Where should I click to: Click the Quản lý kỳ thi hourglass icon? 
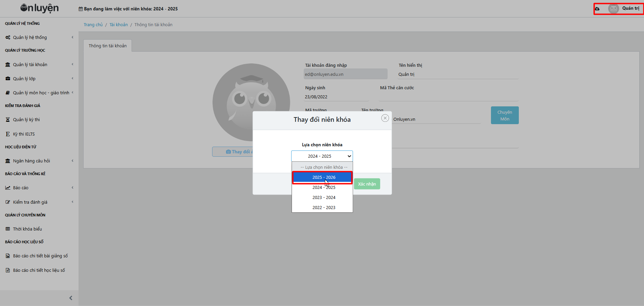coord(8,120)
